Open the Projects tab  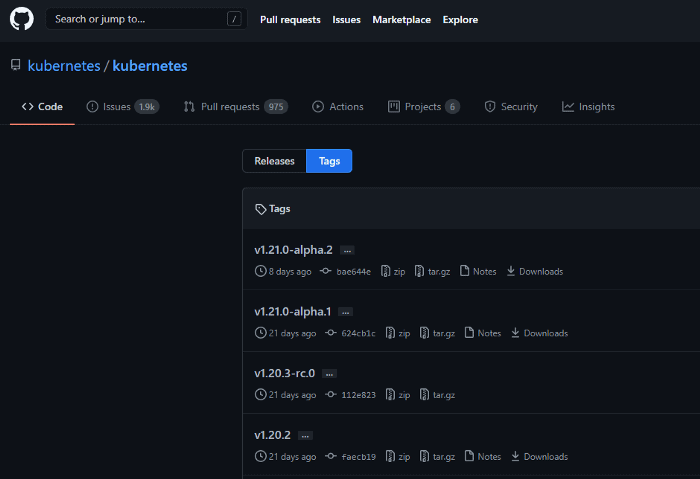[423, 107]
